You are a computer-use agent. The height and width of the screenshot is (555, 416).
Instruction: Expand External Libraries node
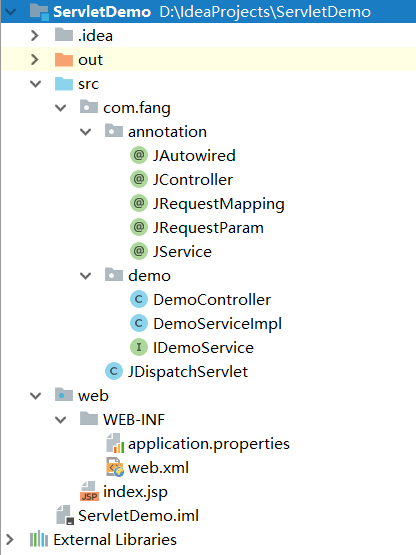10,539
